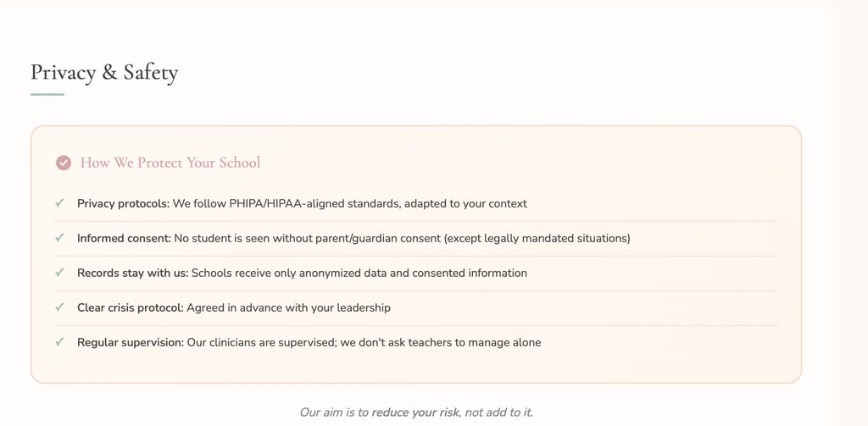This screenshot has width=868, height=426.
Task: Click the How We Protect Your School title
Action: click(x=170, y=163)
